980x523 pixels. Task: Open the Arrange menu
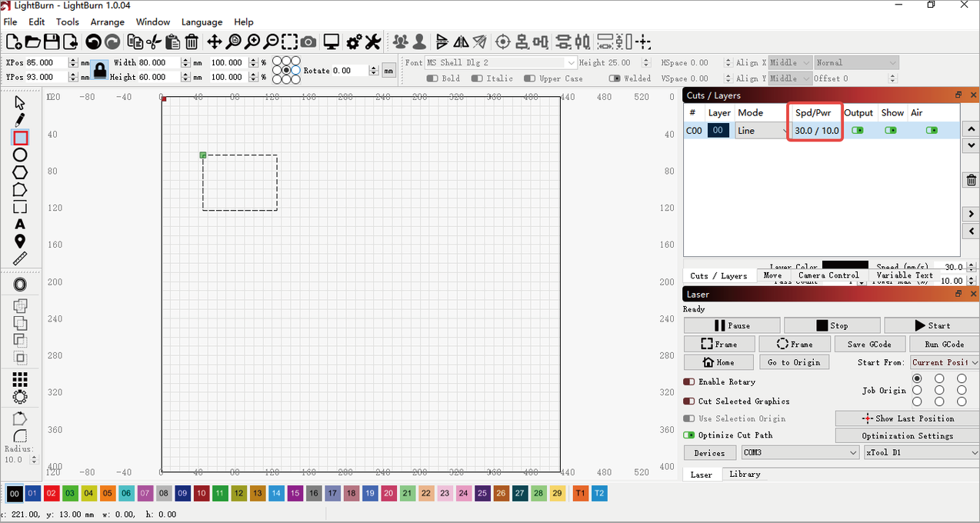(x=107, y=22)
